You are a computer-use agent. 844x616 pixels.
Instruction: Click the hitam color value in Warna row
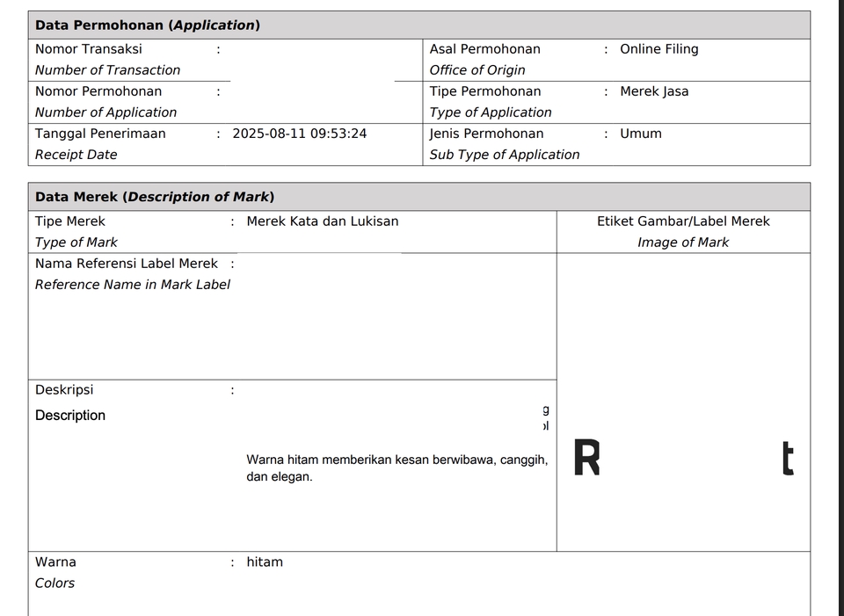(265, 562)
